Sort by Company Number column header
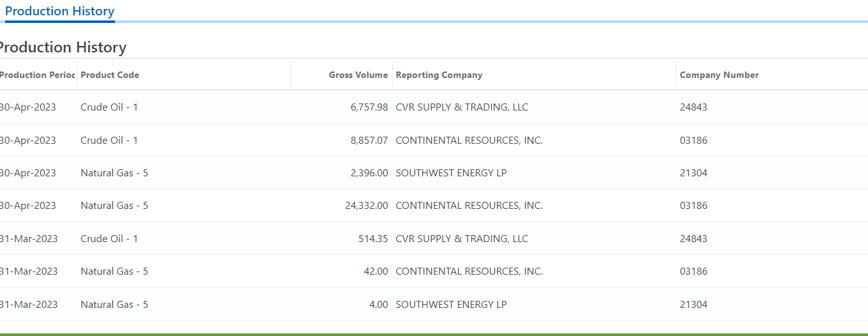This screenshot has height=336, width=868. coord(719,75)
